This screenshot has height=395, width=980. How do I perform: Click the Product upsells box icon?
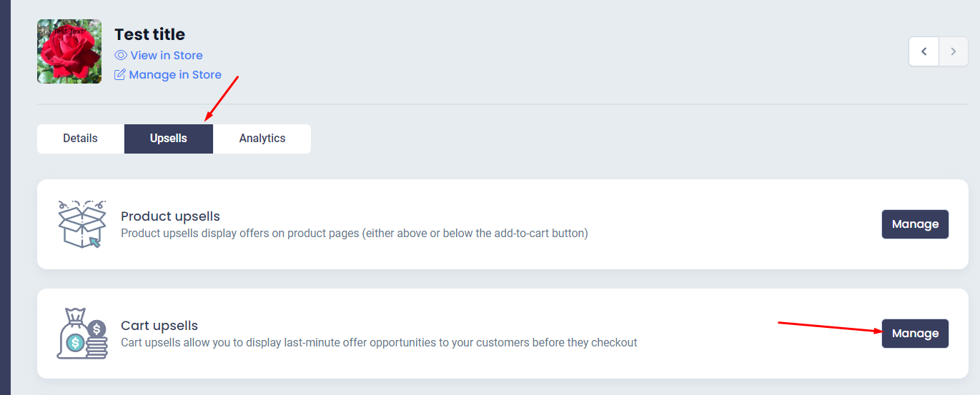coord(81,224)
